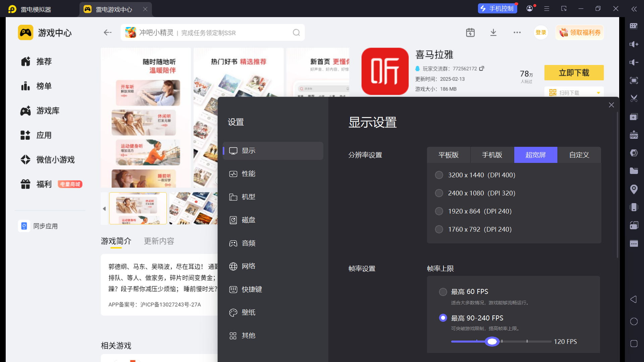The image size is (644, 362).
Task: Open the location pin tool
Action: pos(634,189)
